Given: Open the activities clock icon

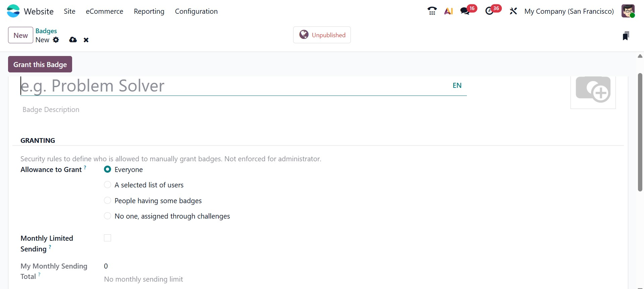Looking at the screenshot, I should point(489,11).
